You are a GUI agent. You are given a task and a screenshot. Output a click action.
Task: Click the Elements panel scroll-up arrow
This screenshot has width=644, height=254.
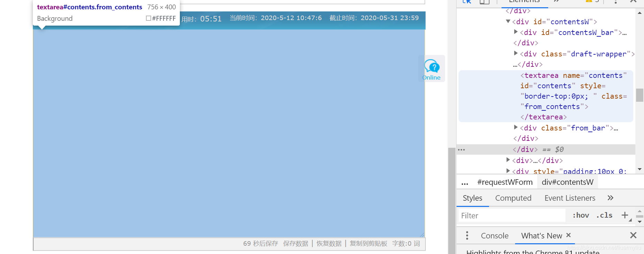click(x=640, y=13)
